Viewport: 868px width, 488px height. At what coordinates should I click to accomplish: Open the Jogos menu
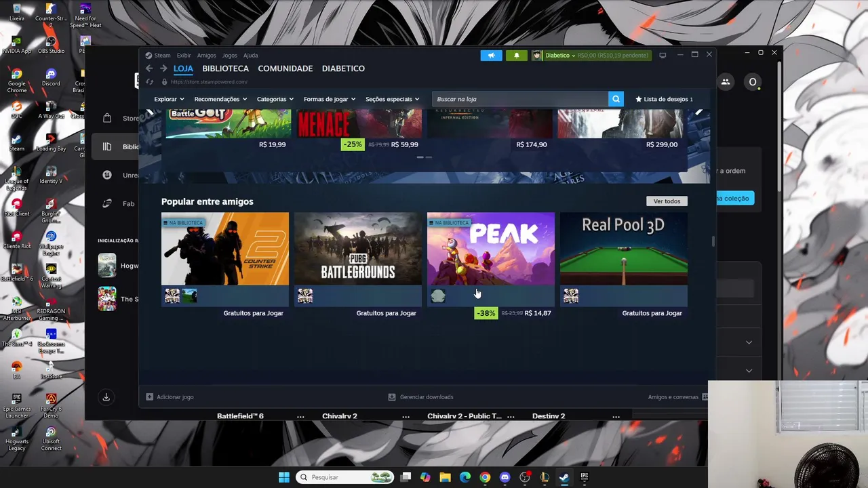[x=230, y=56]
